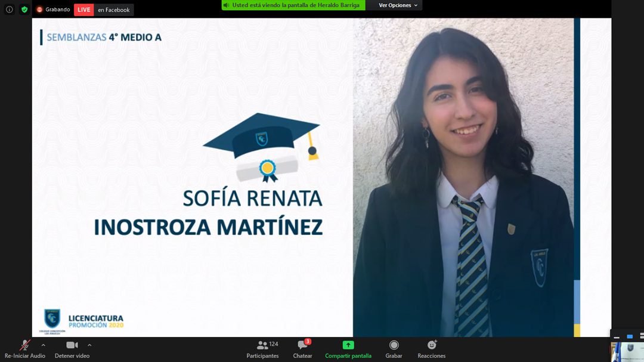Start recording with the Grabar icon
The height and width of the screenshot is (362, 644).
click(x=394, y=345)
